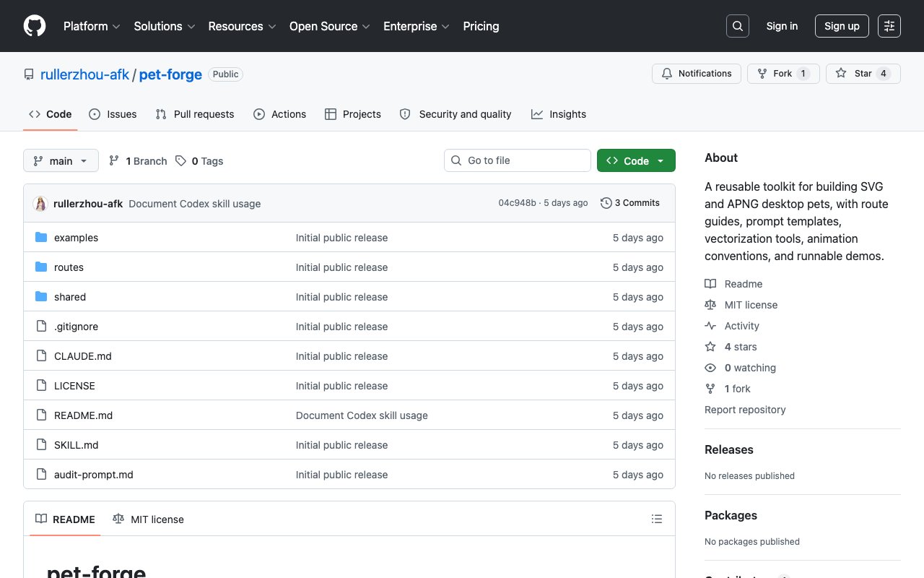Open the README.md file name

tap(83, 415)
